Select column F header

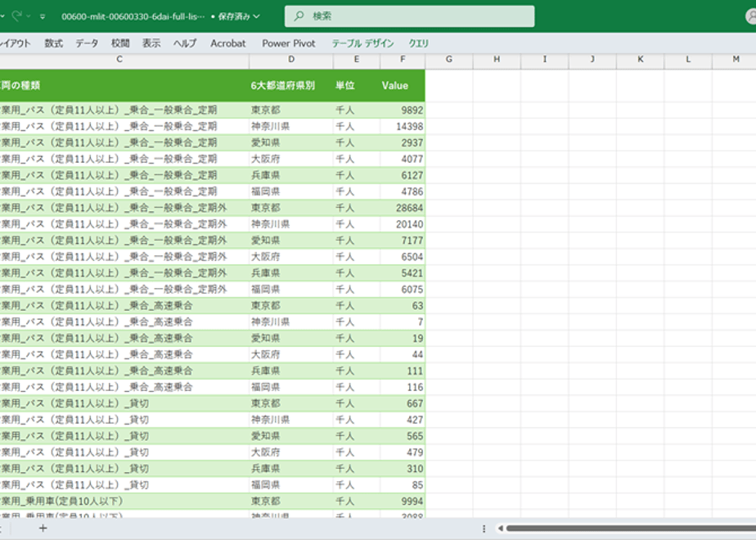tap(403, 59)
